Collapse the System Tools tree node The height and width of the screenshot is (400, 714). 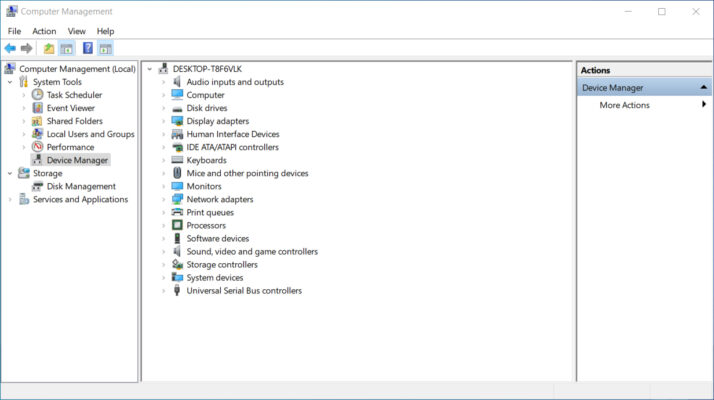tap(10, 82)
